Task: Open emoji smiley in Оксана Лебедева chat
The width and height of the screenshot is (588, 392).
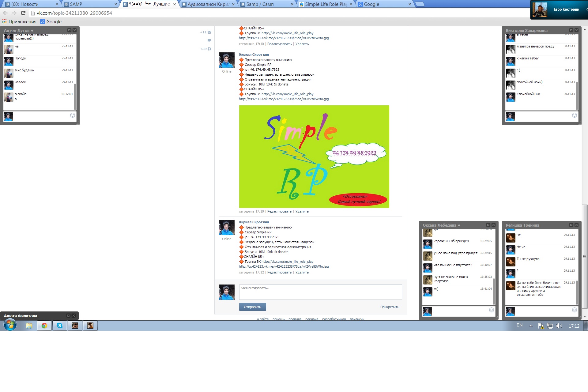Action: tap(491, 310)
